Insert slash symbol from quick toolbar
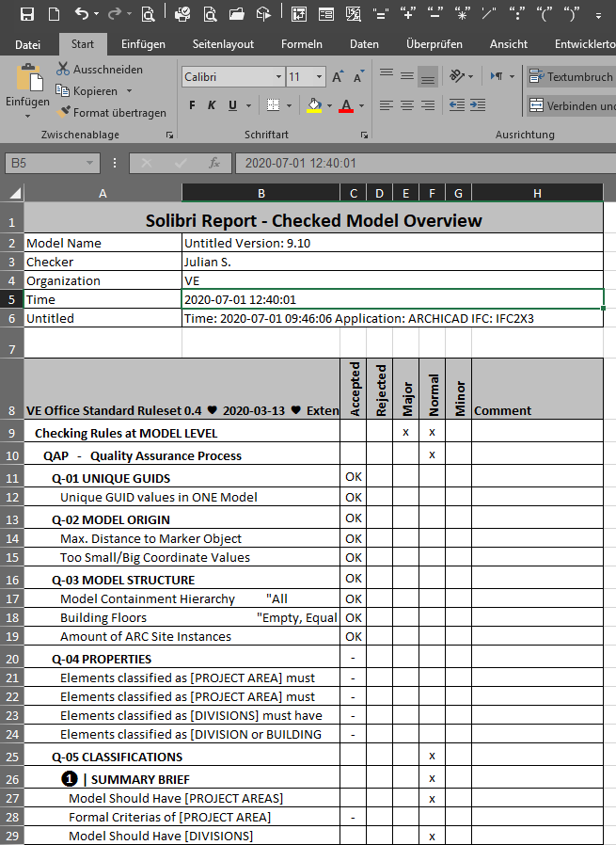The image size is (616, 845). (489, 14)
